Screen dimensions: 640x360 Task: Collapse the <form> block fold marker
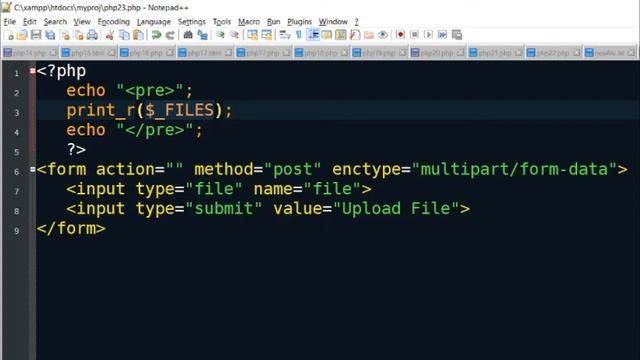click(x=33, y=169)
